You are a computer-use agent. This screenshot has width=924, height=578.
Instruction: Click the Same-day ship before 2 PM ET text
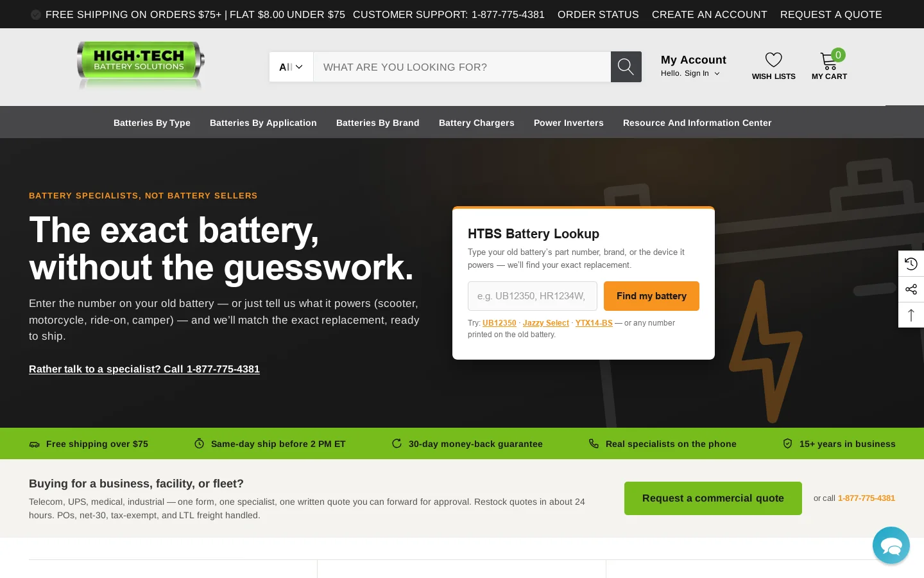(x=278, y=444)
